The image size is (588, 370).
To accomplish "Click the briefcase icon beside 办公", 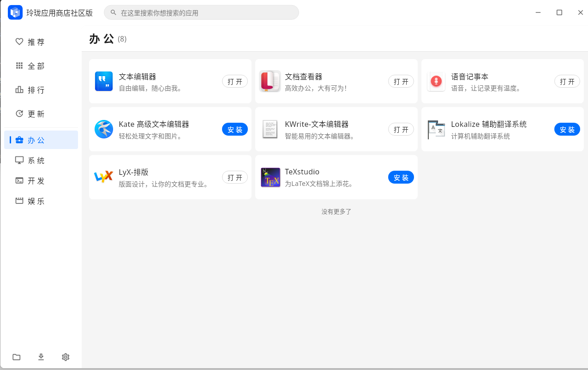I will point(19,140).
